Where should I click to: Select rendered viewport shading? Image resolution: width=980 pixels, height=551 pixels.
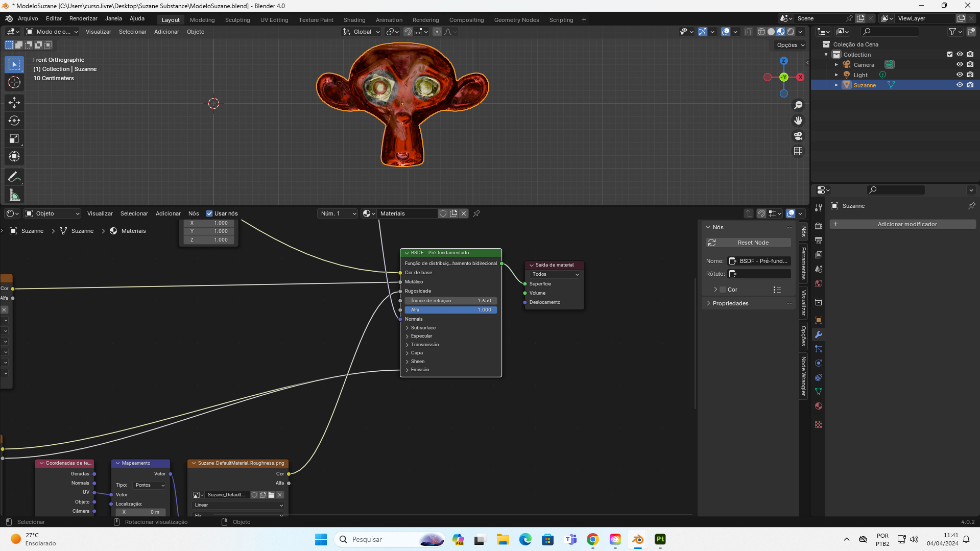791,32
